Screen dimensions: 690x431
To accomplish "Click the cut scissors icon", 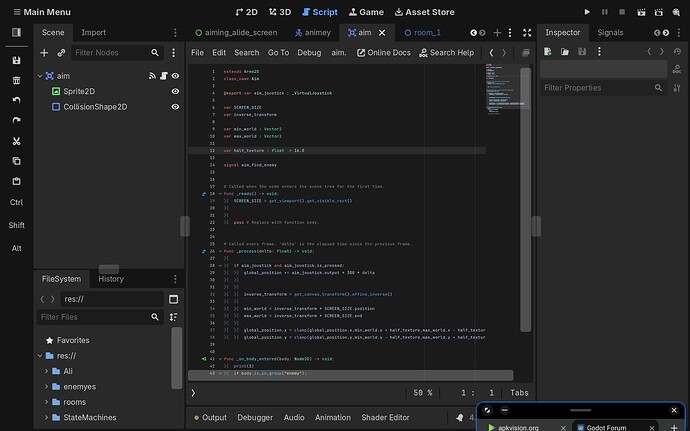I will (x=16, y=141).
